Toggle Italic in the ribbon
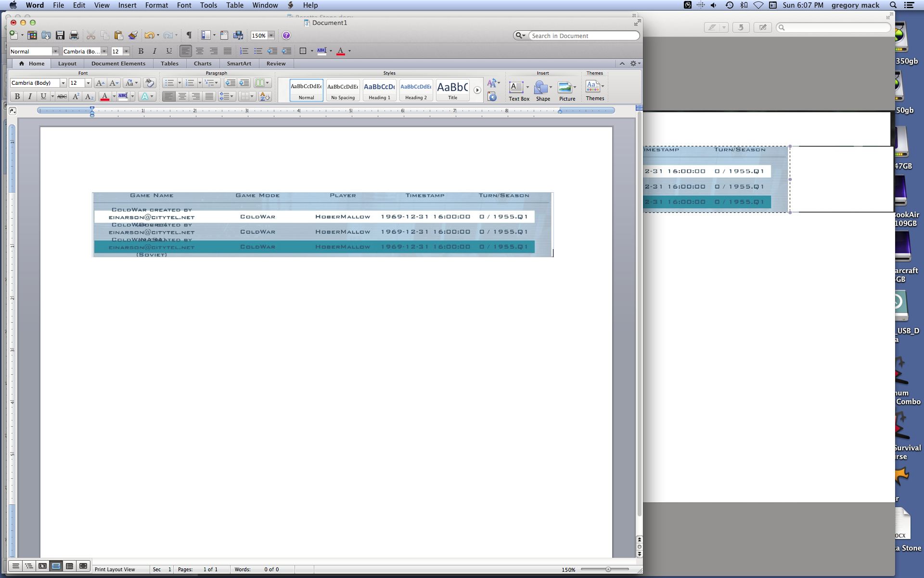The width and height of the screenshot is (924, 578). tap(30, 96)
